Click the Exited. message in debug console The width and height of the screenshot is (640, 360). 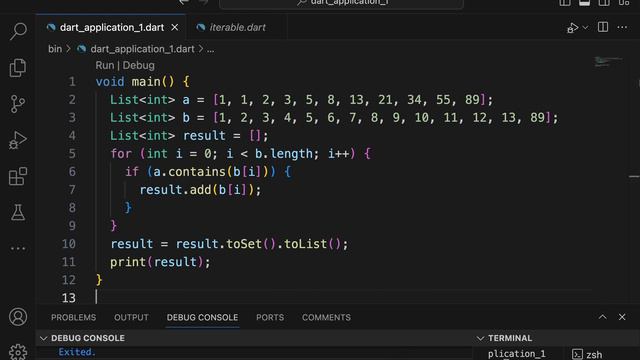point(77,352)
